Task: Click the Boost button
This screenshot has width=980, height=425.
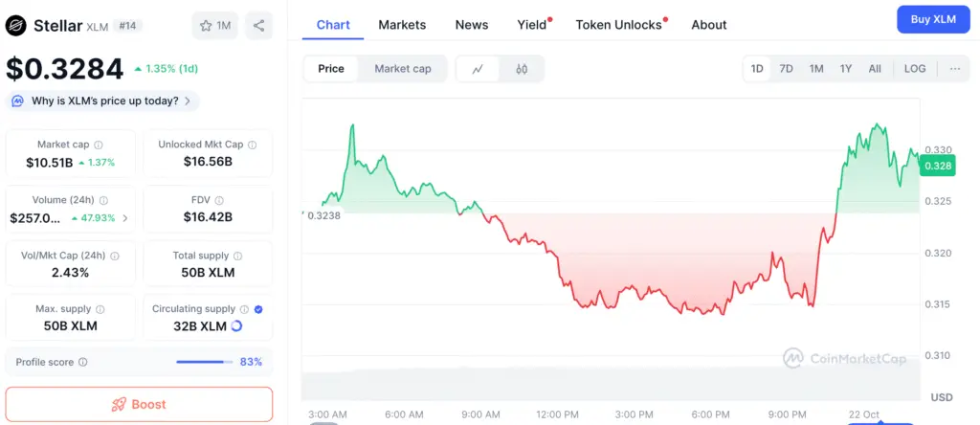Action: 139,404
